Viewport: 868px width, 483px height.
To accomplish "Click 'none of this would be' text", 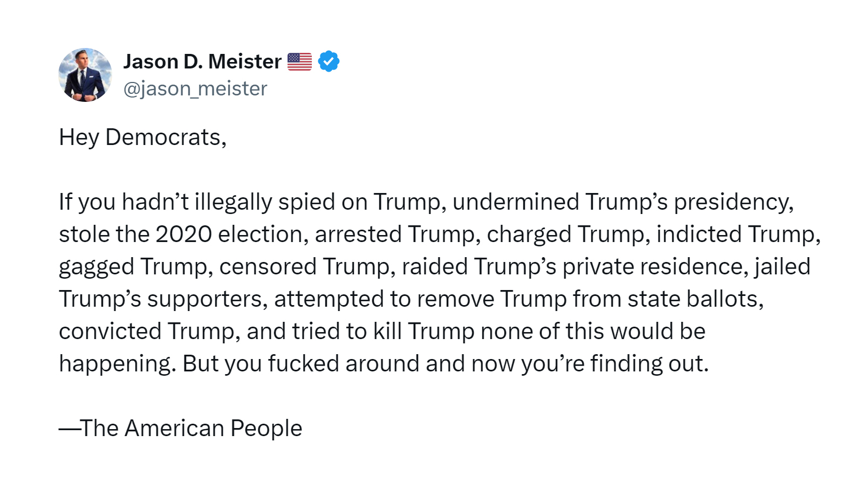I will [592, 332].
